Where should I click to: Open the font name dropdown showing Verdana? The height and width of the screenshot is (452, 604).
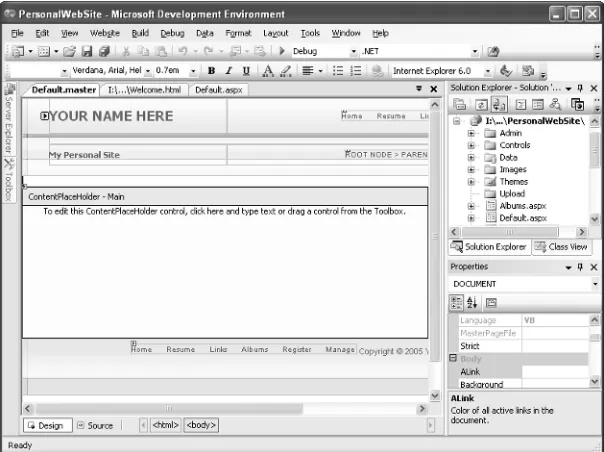[x=148, y=71]
